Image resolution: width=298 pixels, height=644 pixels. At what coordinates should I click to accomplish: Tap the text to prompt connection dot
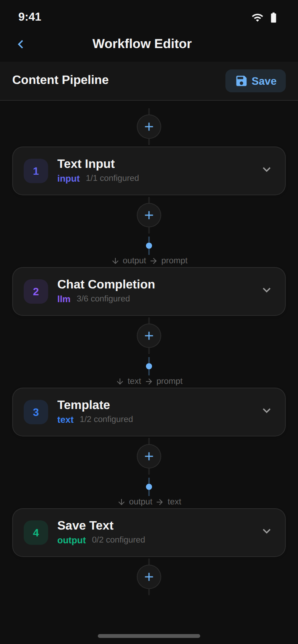tap(149, 366)
